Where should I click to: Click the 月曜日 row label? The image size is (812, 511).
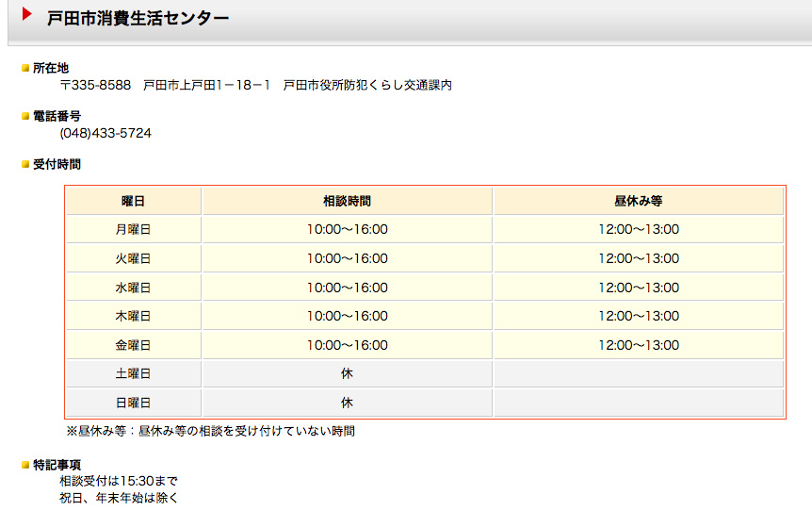133,229
